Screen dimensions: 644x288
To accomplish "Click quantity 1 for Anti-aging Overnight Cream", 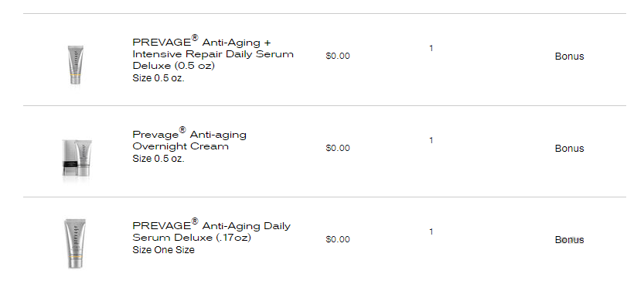I will pos(431,140).
